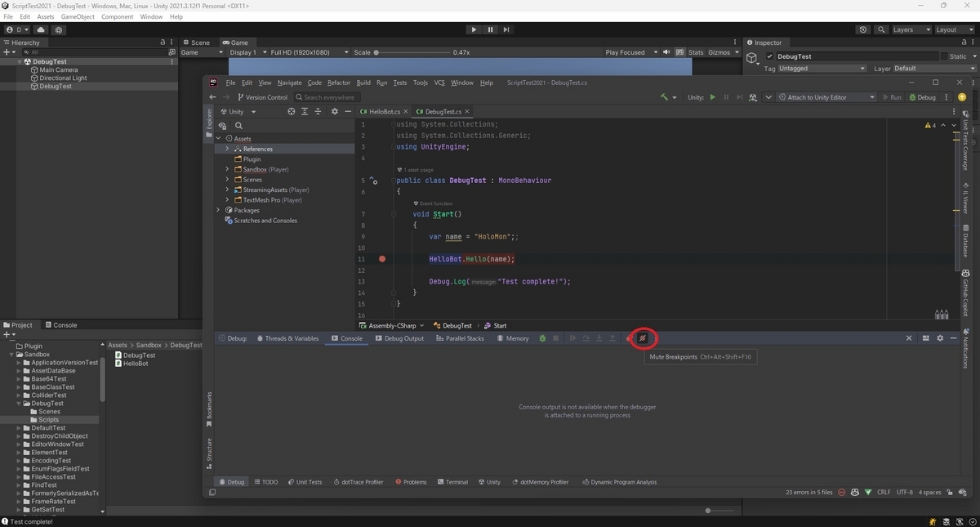Click the warnings indicator showing 4
Screen dimensions: 980x527
(930, 125)
